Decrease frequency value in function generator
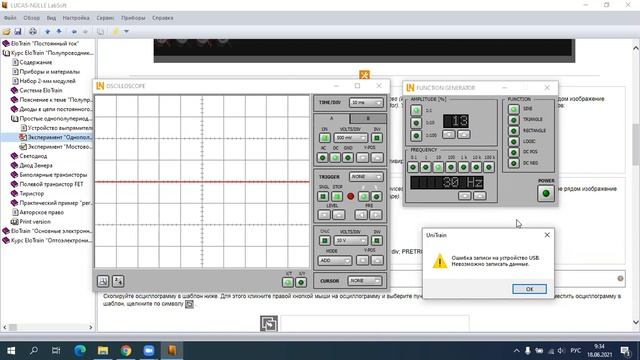This screenshot has width=640, height=360. [x=464, y=196]
